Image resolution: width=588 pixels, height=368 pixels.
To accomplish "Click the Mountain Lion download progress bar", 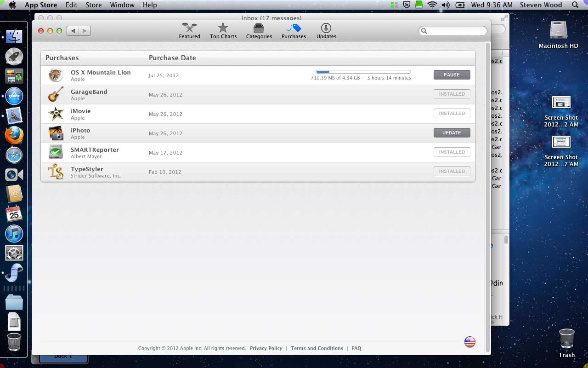I will pos(363,72).
